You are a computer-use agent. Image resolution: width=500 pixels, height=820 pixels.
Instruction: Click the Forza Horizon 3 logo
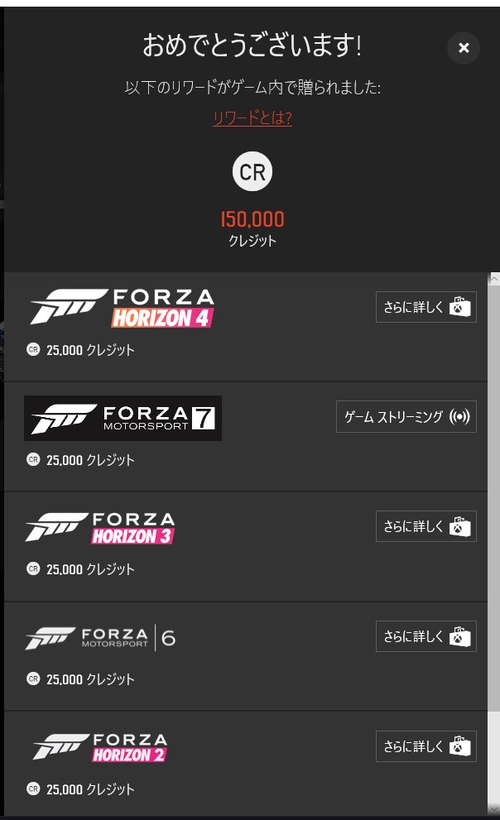(100, 528)
